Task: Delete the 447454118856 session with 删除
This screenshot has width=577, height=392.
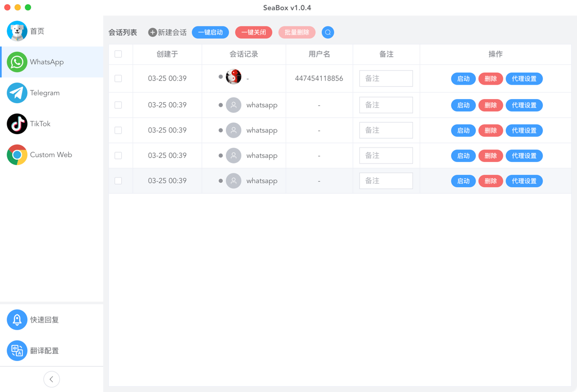Action: coord(490,79)
